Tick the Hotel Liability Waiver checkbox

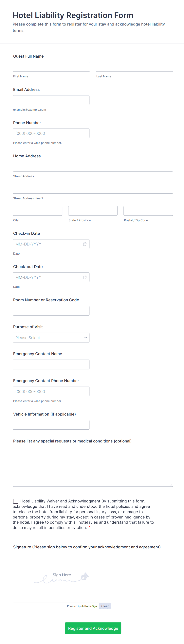(15, 501)
